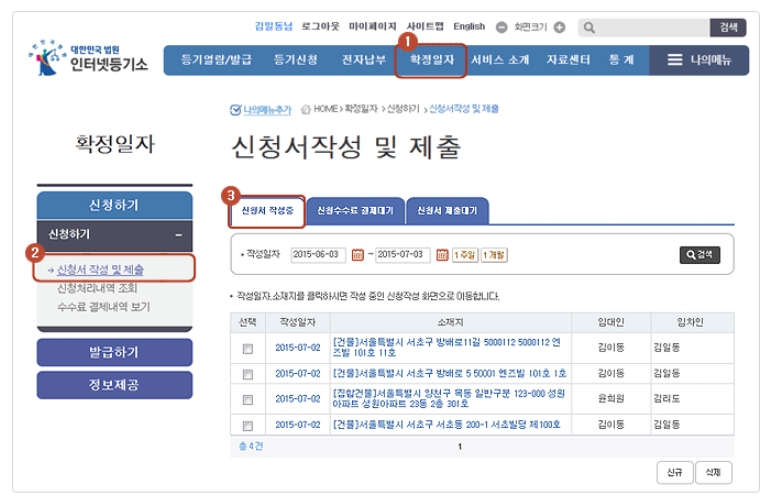Open 통계 menu
Image resolution: width=768 pixels, height=496 pixels.
[621, 60]
